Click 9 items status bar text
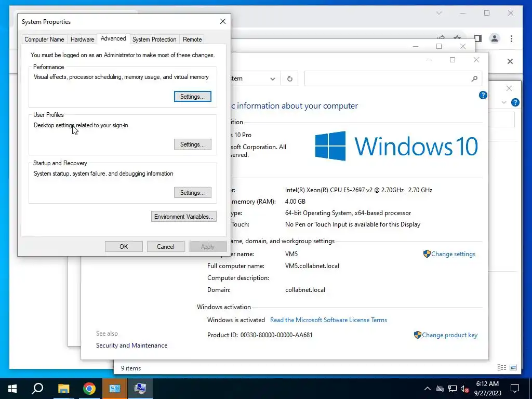The image size is (532, 399). [131, 368]
